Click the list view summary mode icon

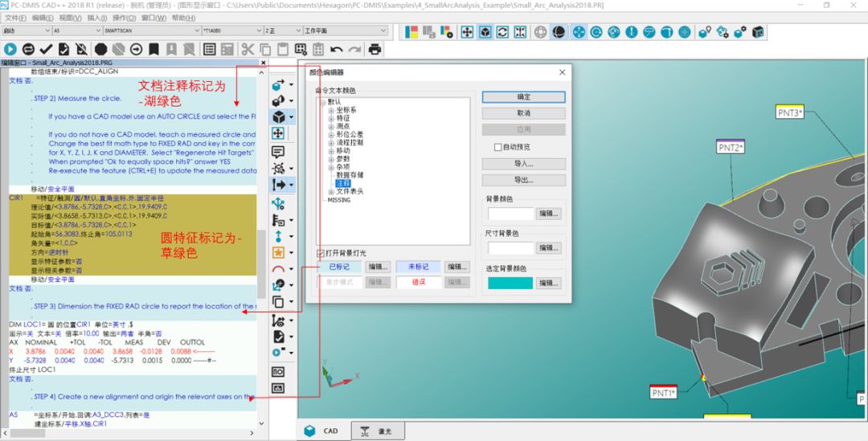(x=209, y=49)
